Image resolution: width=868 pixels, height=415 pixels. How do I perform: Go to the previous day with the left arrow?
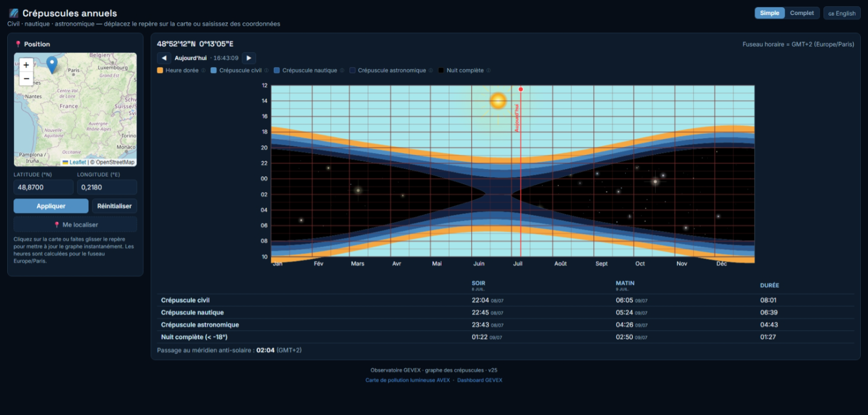pyautogui.click(x=164, y=58)
